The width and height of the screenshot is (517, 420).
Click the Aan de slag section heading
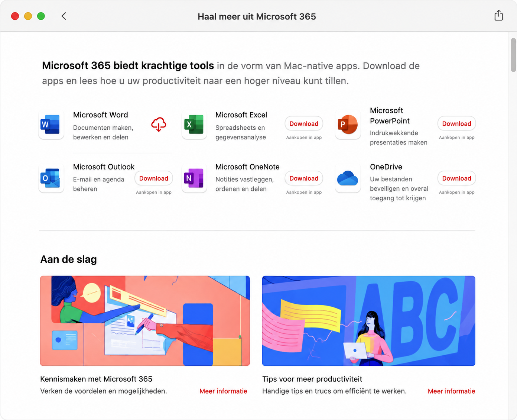(68, 259)
